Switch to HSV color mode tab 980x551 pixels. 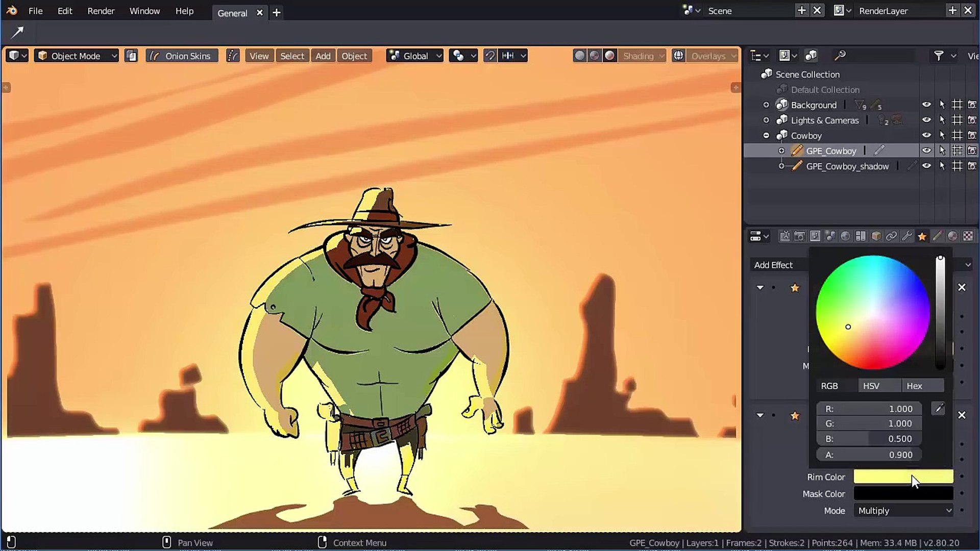(871, 386)
